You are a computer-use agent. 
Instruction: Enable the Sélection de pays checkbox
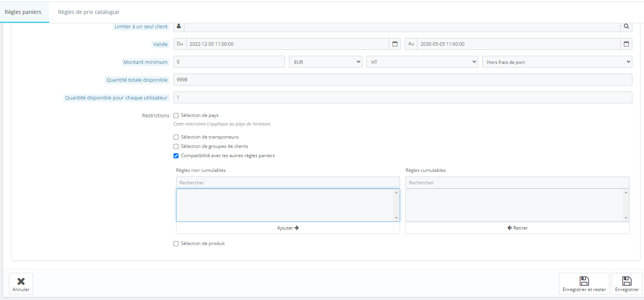point(176,115)
